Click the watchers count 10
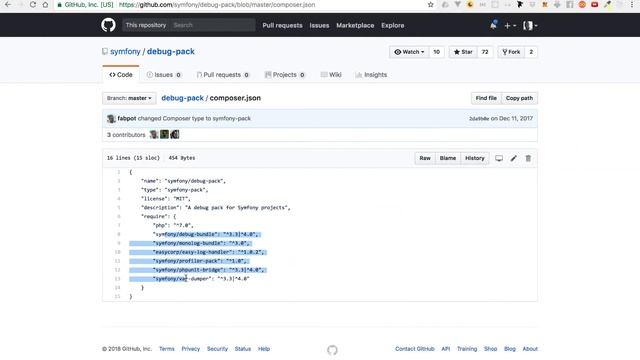This screenshot has width=640, height=360. pyautogui.click(x=436, y=52)
